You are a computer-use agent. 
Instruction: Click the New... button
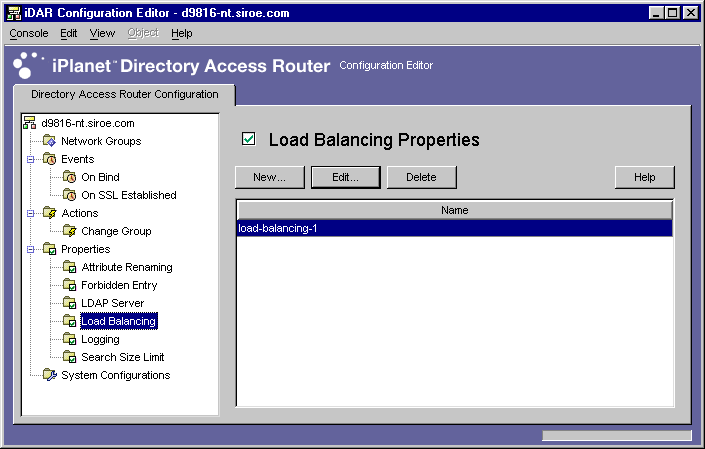point(269,177)
